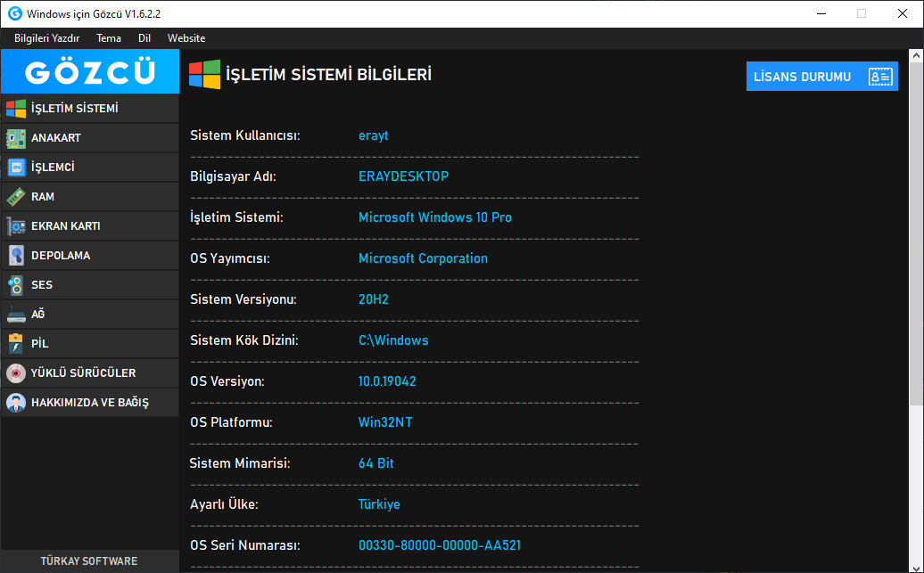The height and width of the screenshot is (573, 924).
Task: Click the person icon for HAKKIMIZDA VE BAĞIŞ
Action: click(16, 403)
